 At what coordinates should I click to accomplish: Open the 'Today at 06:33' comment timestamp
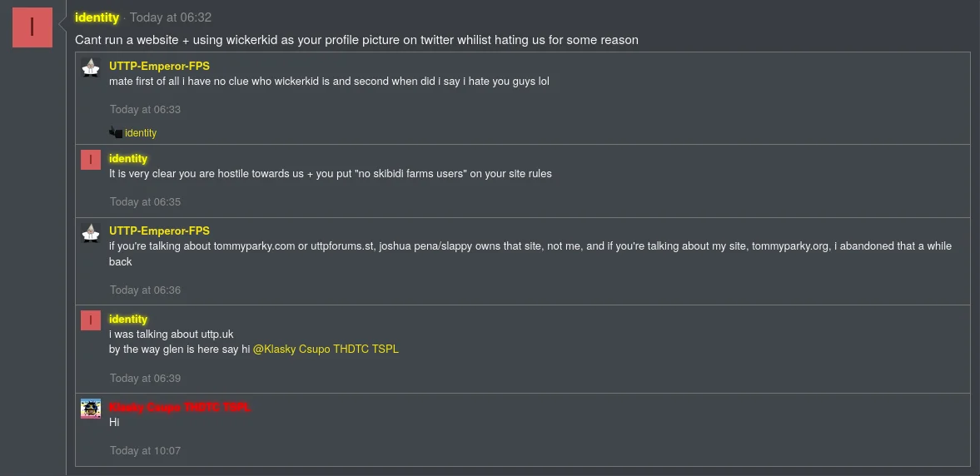click(x=145, y=109)
